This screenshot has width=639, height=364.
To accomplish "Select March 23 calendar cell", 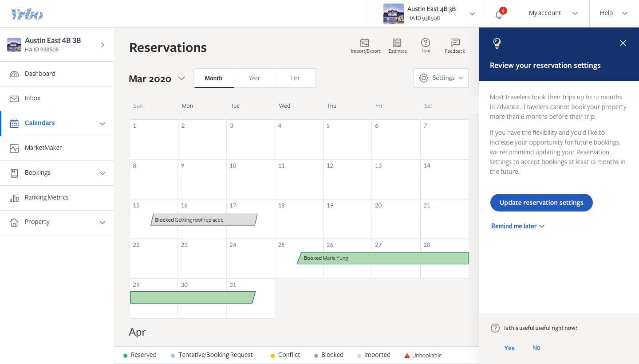I will click(202, 259).
